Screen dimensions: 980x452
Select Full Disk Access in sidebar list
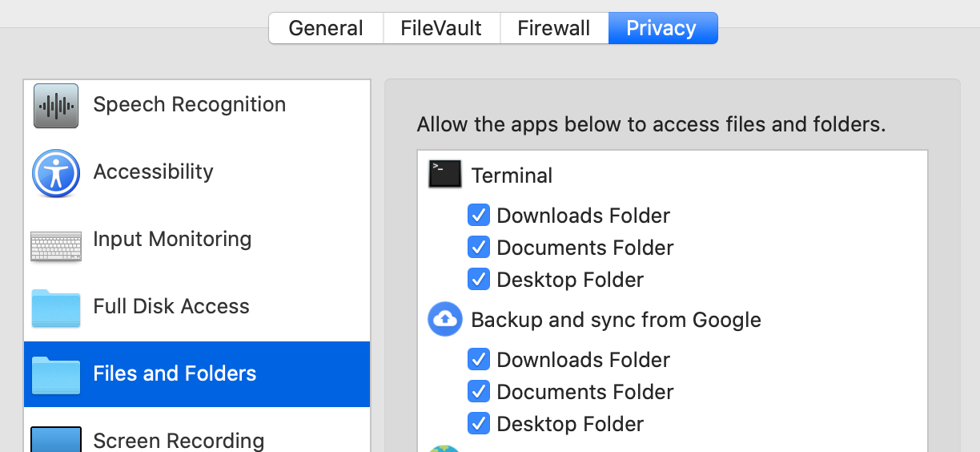point(197,307)
